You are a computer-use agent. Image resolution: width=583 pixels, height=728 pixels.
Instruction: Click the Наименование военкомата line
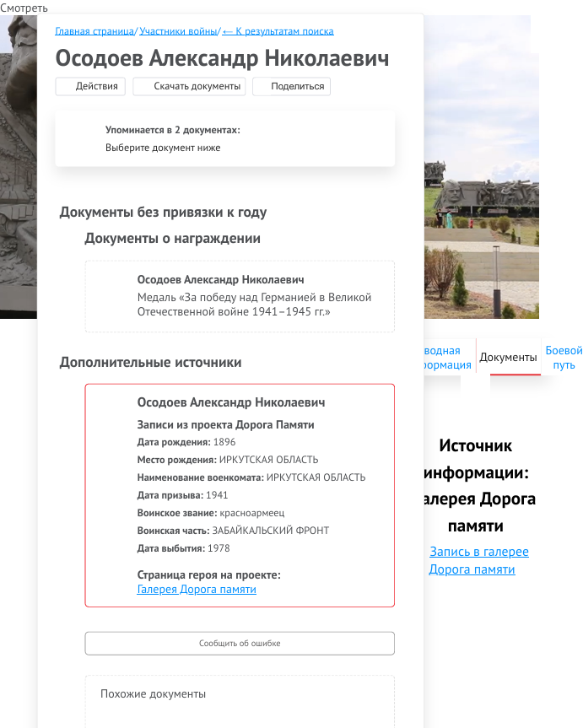coord(251,477)
